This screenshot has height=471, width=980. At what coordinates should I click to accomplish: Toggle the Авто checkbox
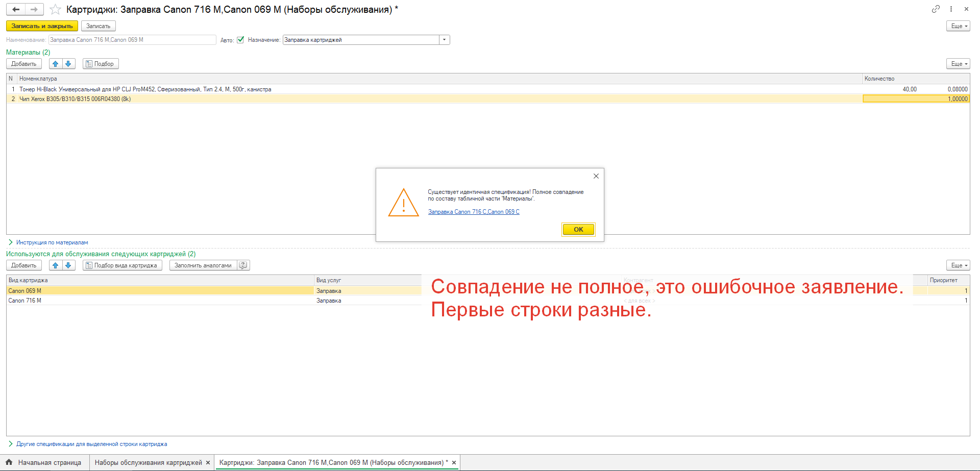pyautogui.click(x=240, y=40)
